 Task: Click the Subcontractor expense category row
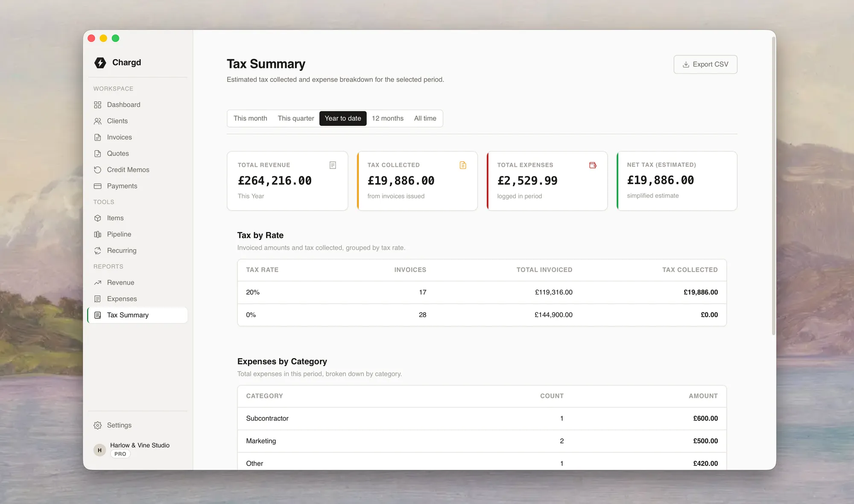pyautogui.click(x=482, y=419)
